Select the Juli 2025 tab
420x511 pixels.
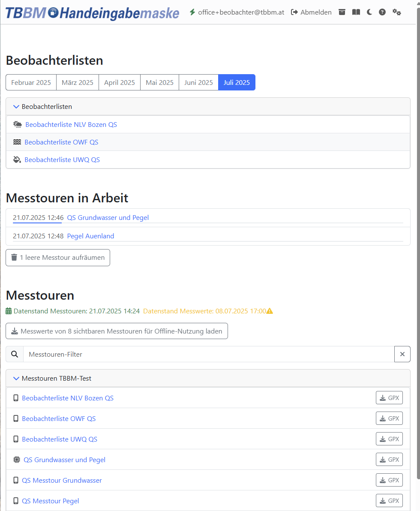[x=237, y=82]
